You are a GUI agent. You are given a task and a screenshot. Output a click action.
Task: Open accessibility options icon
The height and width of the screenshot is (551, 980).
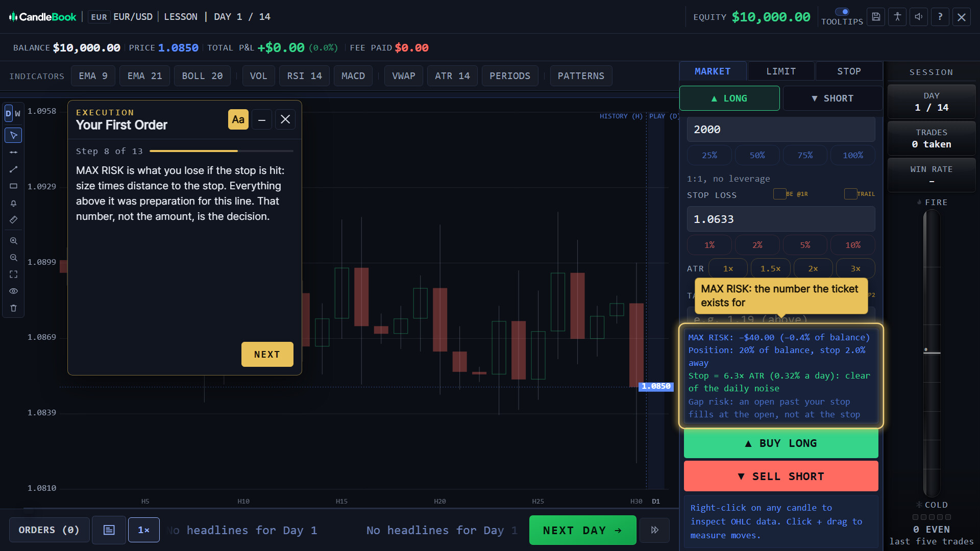click(897, 17)
